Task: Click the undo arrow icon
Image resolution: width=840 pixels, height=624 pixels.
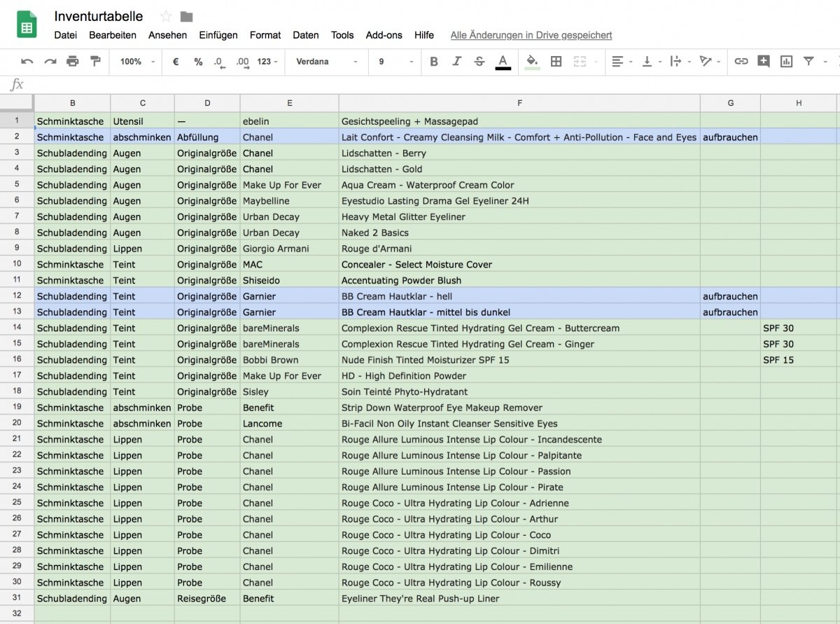Action: coord(27,62)
